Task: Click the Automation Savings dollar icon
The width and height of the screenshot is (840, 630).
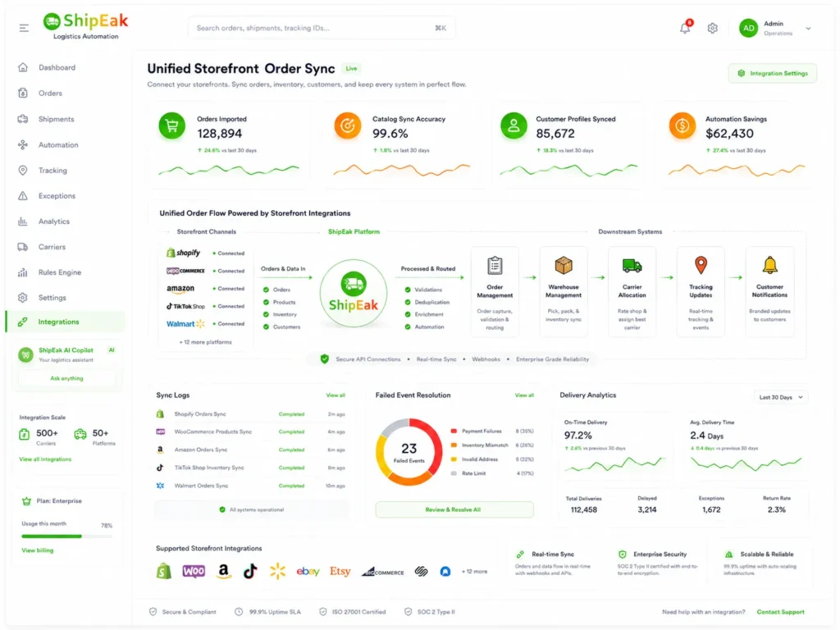Action: click(682, 126)
